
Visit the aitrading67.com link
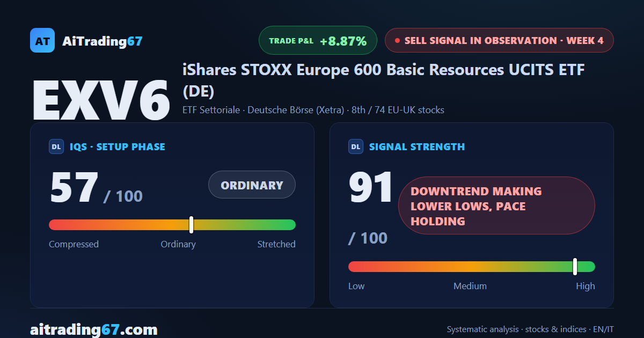pyautogui.click(x=94, y=329)
